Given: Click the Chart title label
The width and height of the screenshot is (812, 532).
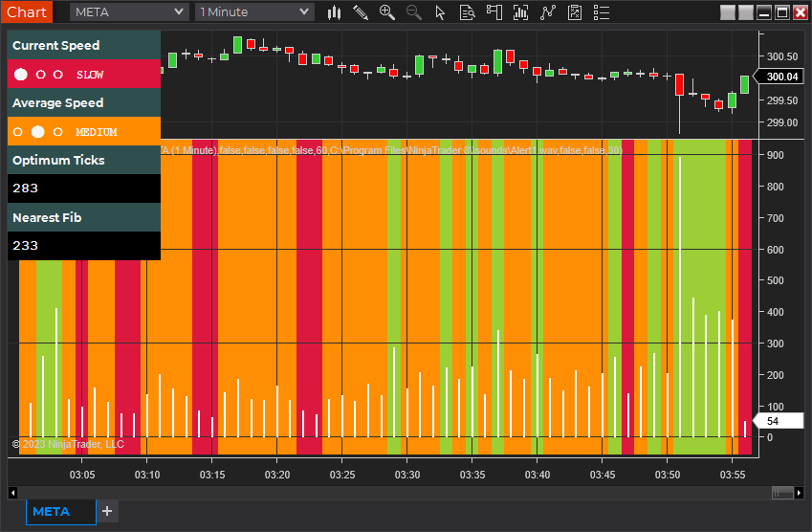Looking at the screenshot, I should (27, 11).
